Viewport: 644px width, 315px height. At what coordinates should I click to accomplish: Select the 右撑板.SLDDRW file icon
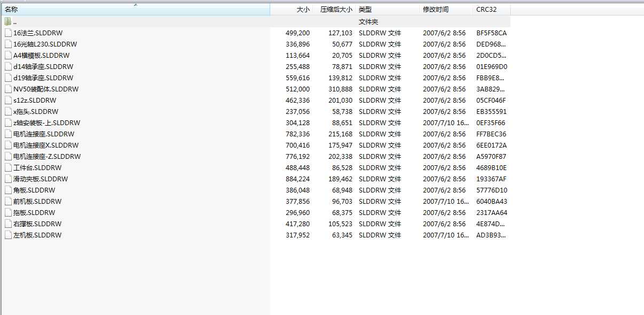[8, 224]
